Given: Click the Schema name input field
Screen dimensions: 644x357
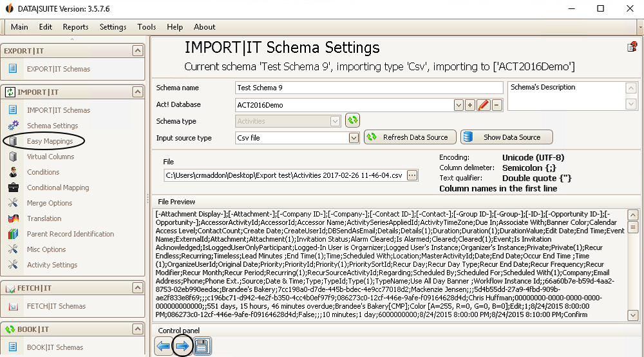Looking at the screenshot, I should 369,88.
